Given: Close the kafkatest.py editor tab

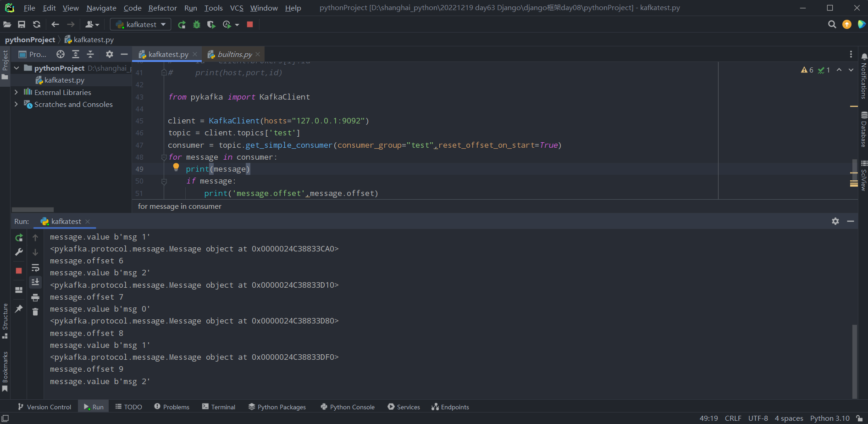Looking at the screenshot, I should [x=195, y=54].
